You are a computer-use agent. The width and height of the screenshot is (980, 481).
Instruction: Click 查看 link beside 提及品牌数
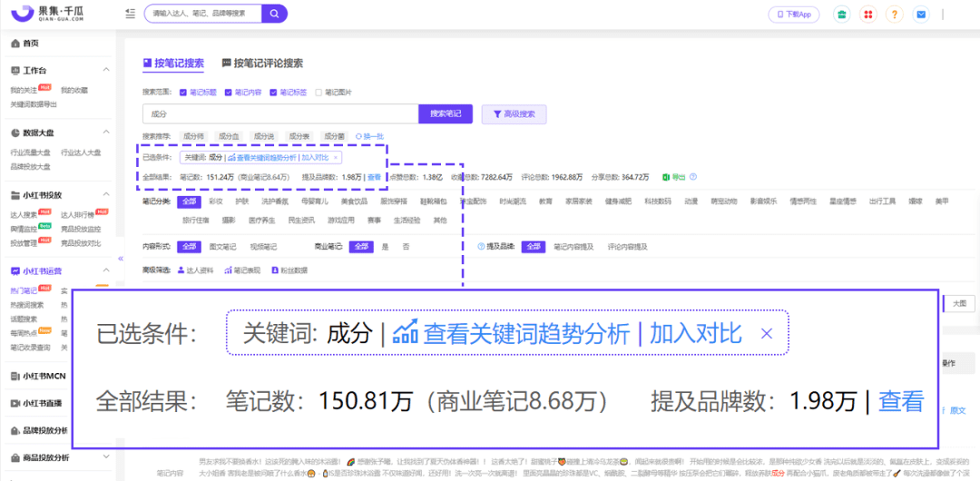pyautogui.click(x=374, y=177)
